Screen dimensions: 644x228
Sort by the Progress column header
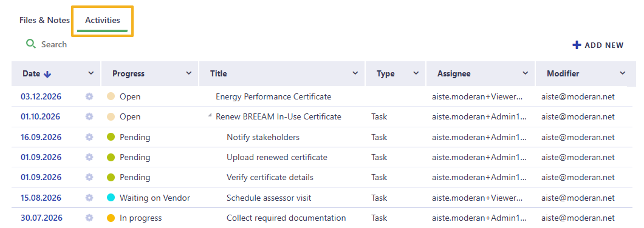pos(129,74)
